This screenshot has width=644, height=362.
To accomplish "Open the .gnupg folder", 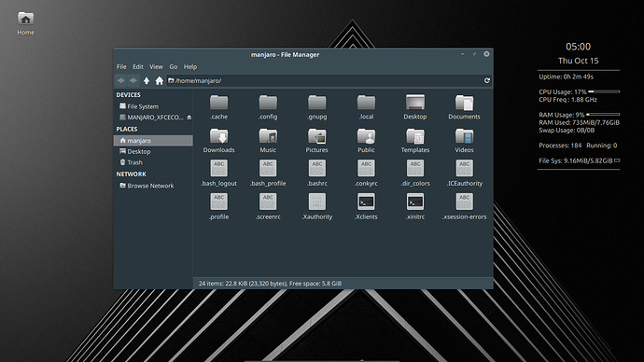I will [316, 106].
